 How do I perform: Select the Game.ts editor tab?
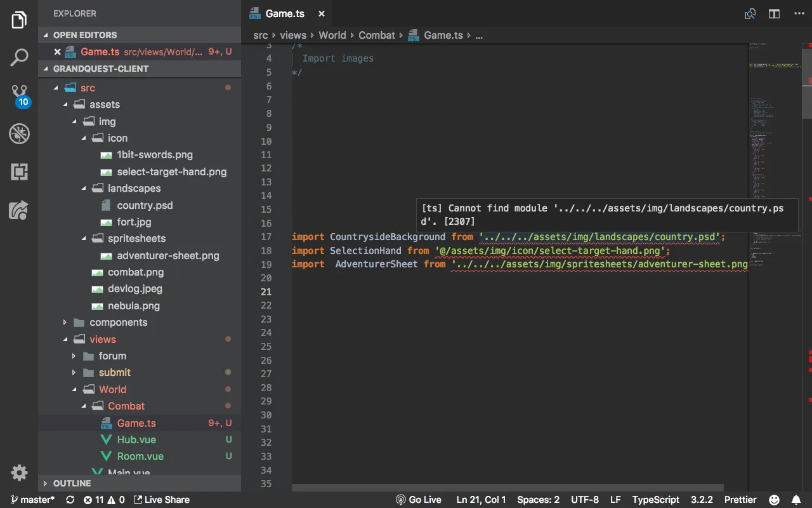point(284,14)
